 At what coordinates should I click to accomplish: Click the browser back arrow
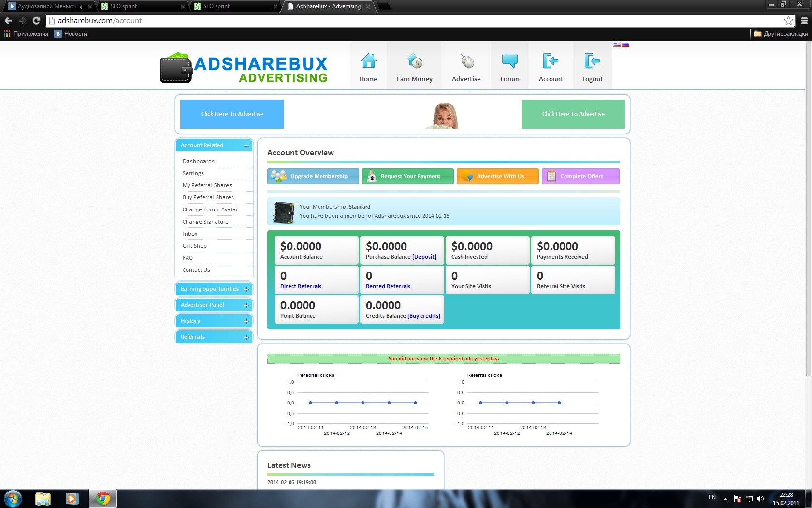tap(8, 21)
